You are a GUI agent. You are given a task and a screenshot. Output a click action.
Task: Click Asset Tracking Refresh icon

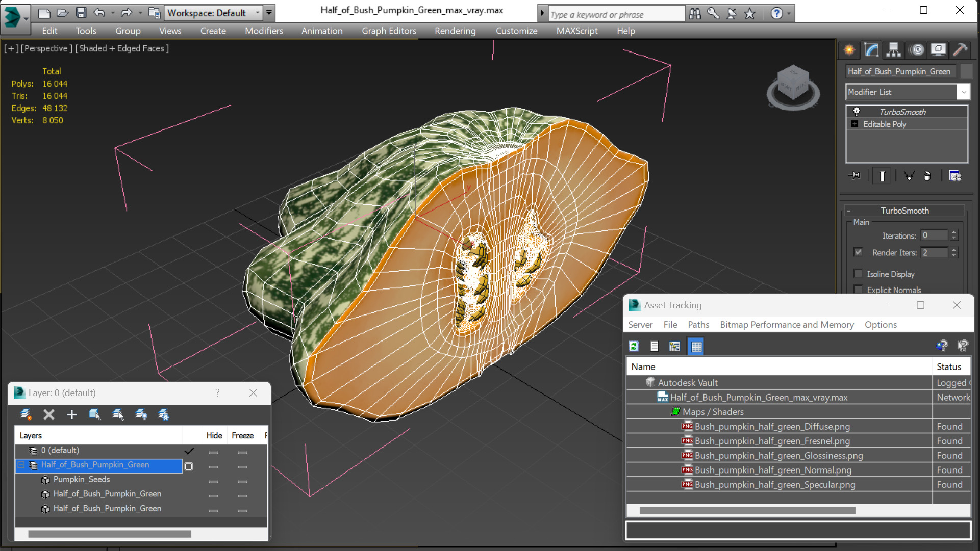click(x=634, y=347)
